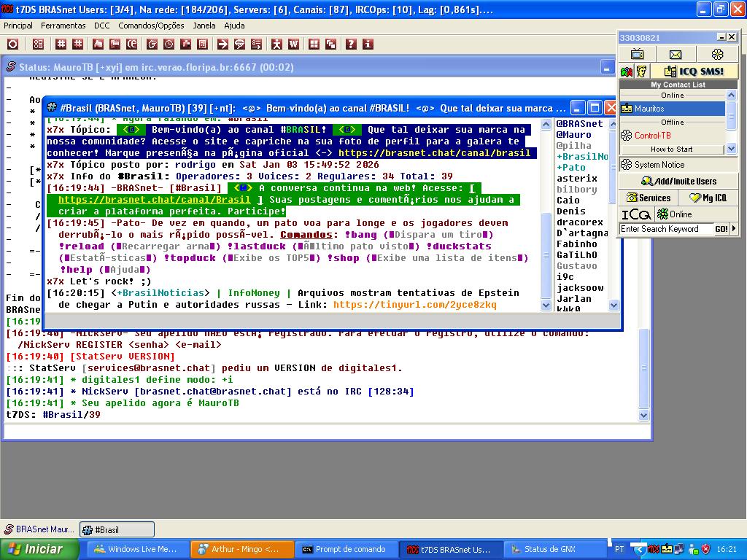Select Mauritos in the ICQ contact list
Image resolution: width=747 pixels, height=560 pixels.
coord(649,109)
